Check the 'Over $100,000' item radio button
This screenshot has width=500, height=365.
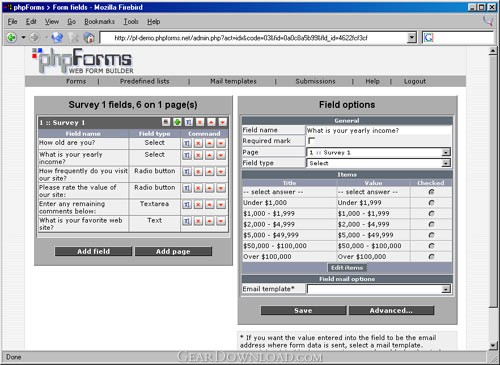(431, 257)
